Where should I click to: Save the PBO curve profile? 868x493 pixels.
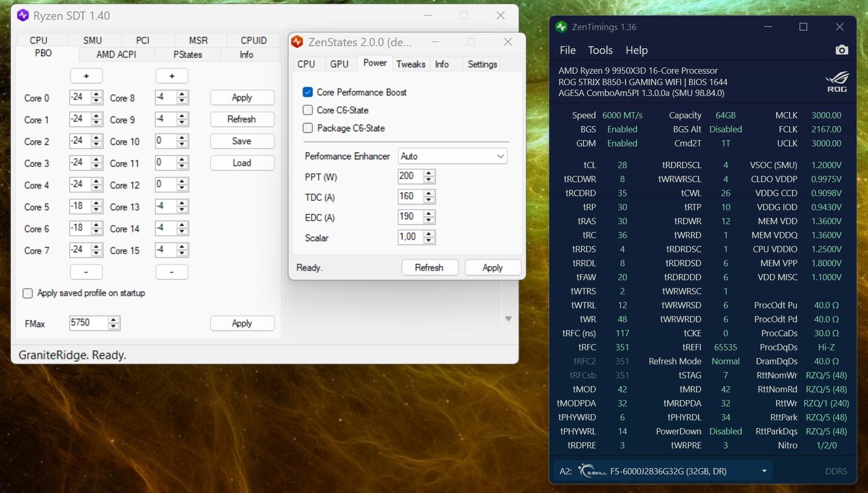click(242, 141)
